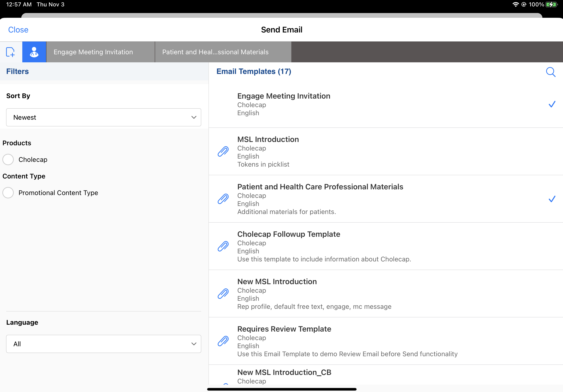
Task: Open the Language dropdown
Action: pyautogui.click(x=103, y=344)
